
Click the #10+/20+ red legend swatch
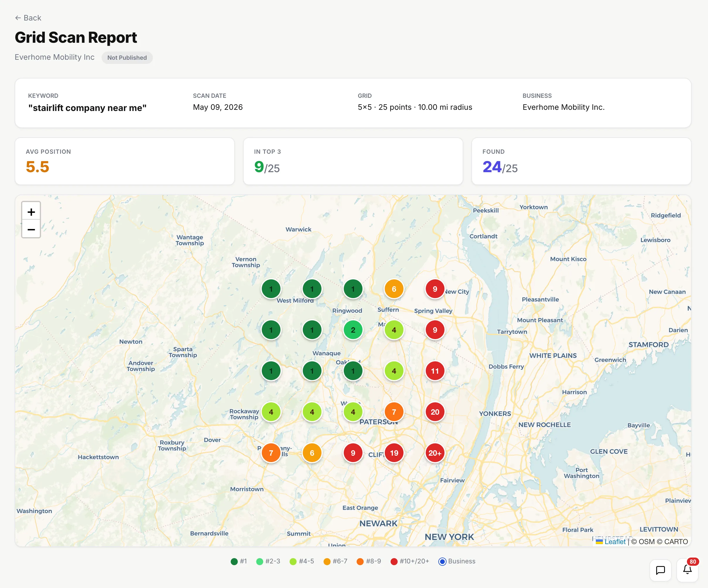click(x=394, y=561)
